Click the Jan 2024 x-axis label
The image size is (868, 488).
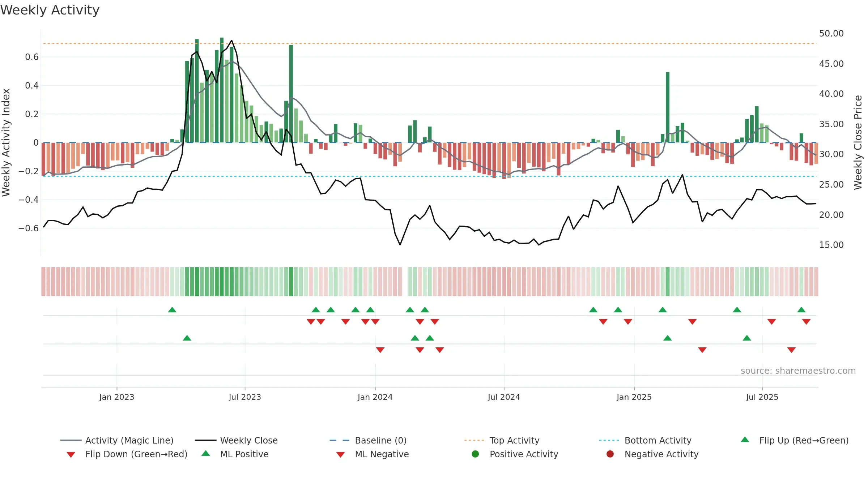pyautogui.click(x=375, y=397)
